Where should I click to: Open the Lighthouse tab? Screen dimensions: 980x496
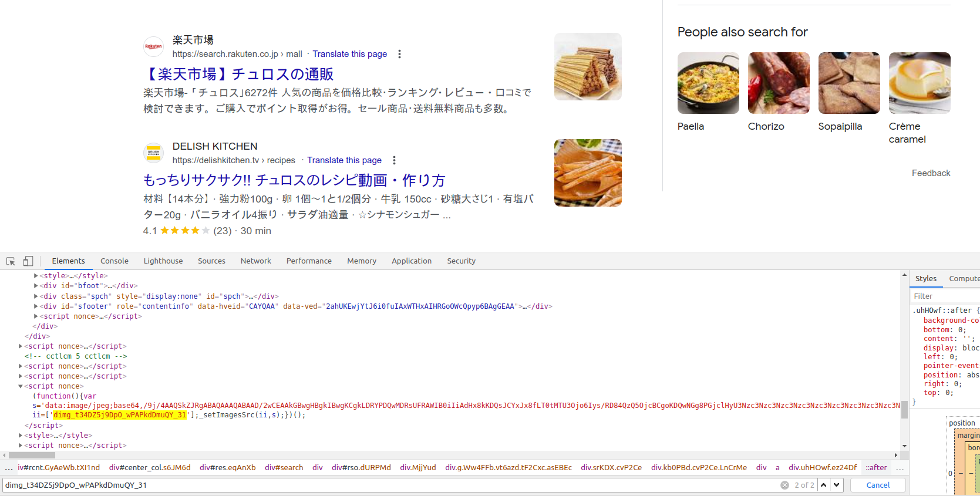[163, 261]
